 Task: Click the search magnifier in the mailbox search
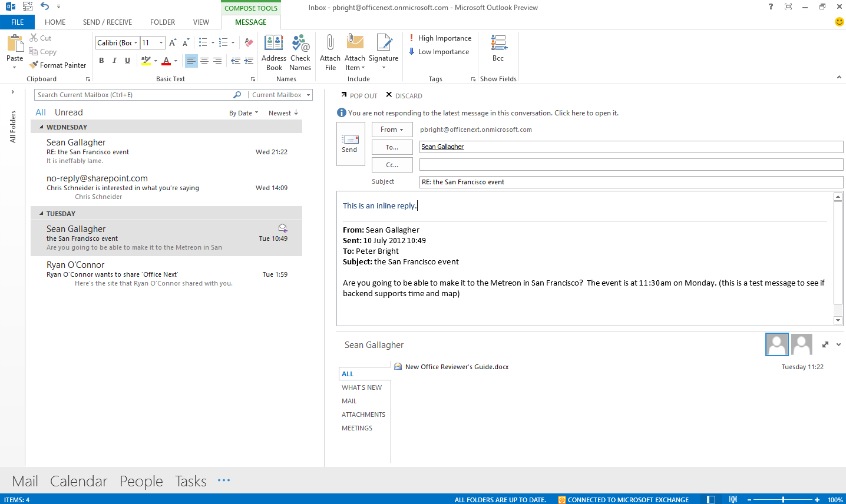pos(237,94)
